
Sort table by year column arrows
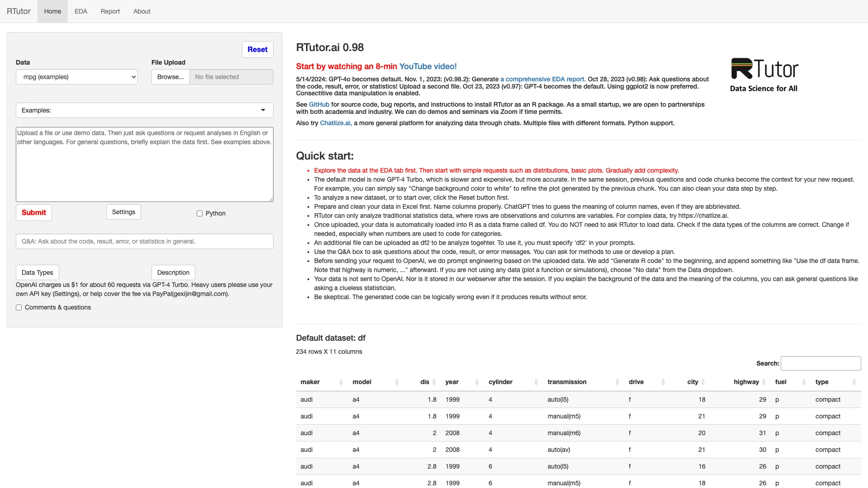pyautogui.click(x=477, y=382)
